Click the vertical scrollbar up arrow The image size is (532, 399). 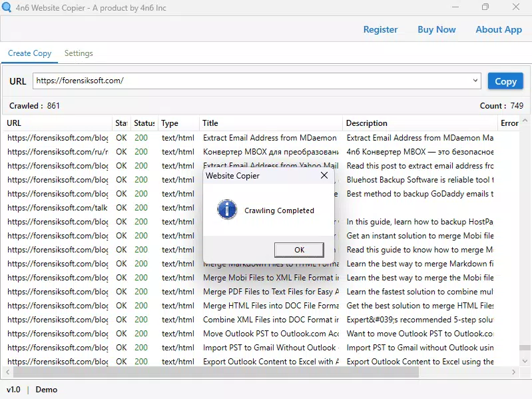point(525,121)
